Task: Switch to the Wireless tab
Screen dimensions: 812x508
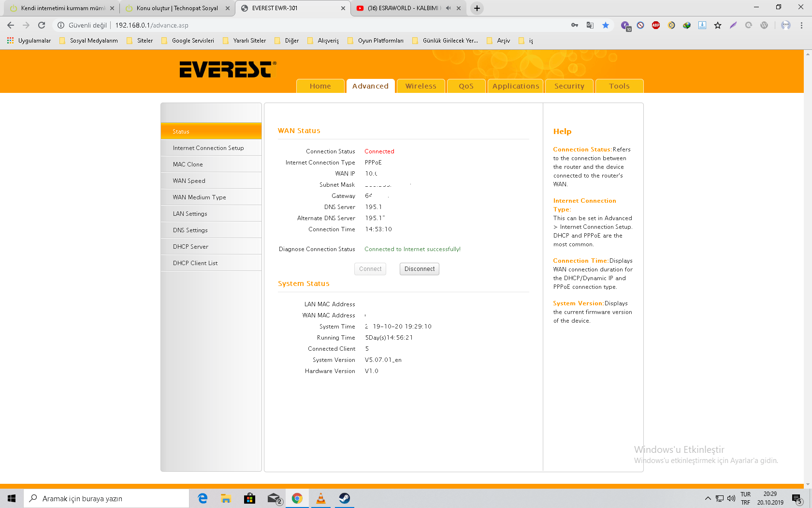Action: [420, 86]
